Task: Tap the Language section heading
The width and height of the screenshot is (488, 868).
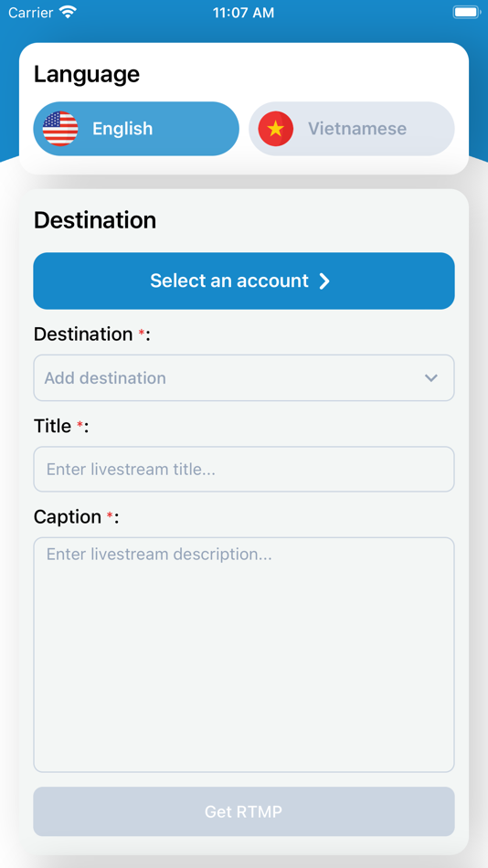Action: pos(87,75)
